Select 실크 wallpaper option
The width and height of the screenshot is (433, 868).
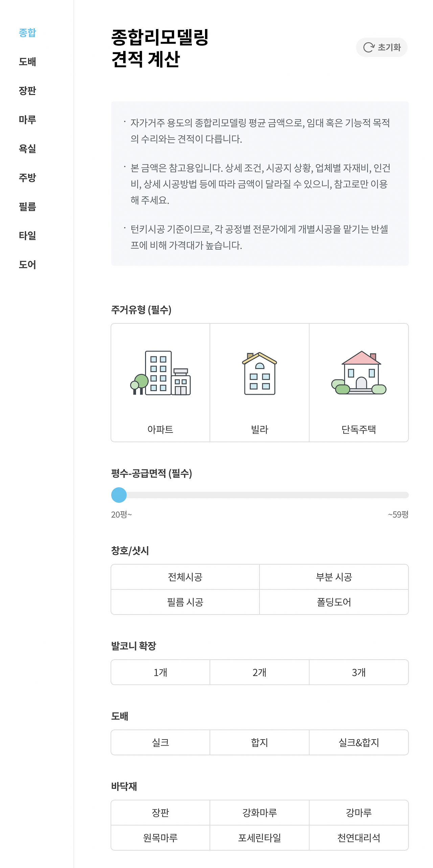[x=160, y=743]
